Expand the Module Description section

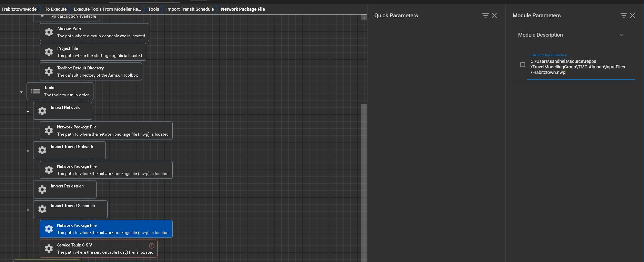(x=621, y=35)
